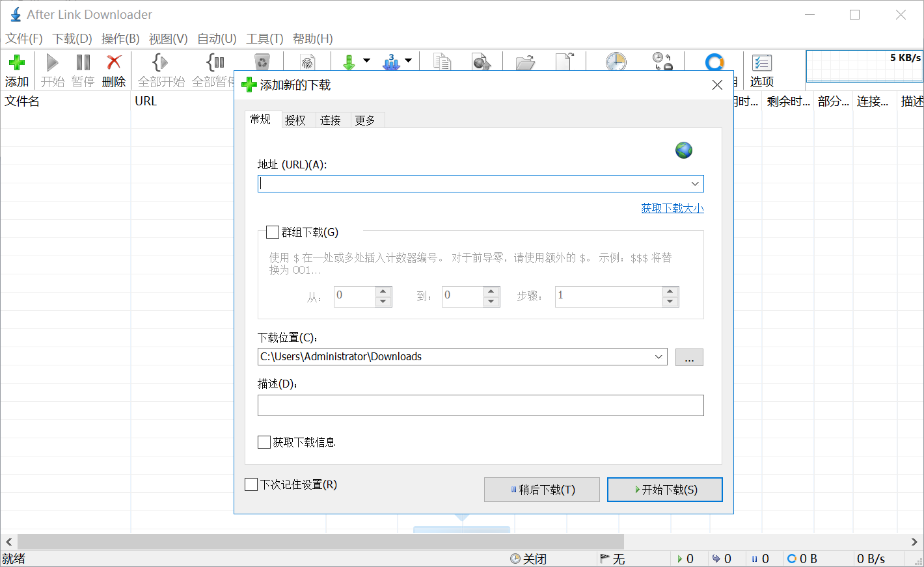Click the green play count status icon
Viewport: 924px width, 567px height.
(x=680, y=559)
